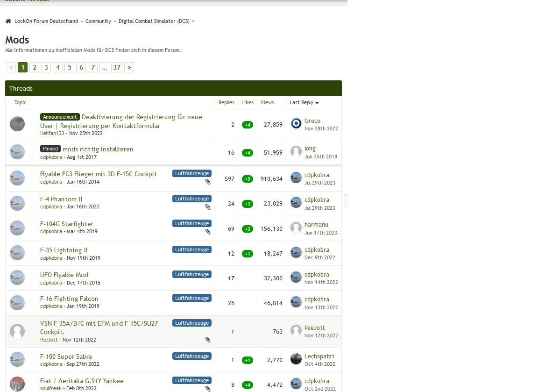
Task: Open the thread "mods richtig installieren"
Action: click(98, 149)
